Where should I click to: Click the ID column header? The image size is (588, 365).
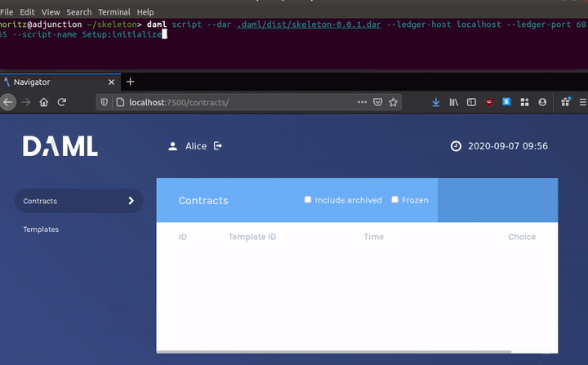pos(183,237)
